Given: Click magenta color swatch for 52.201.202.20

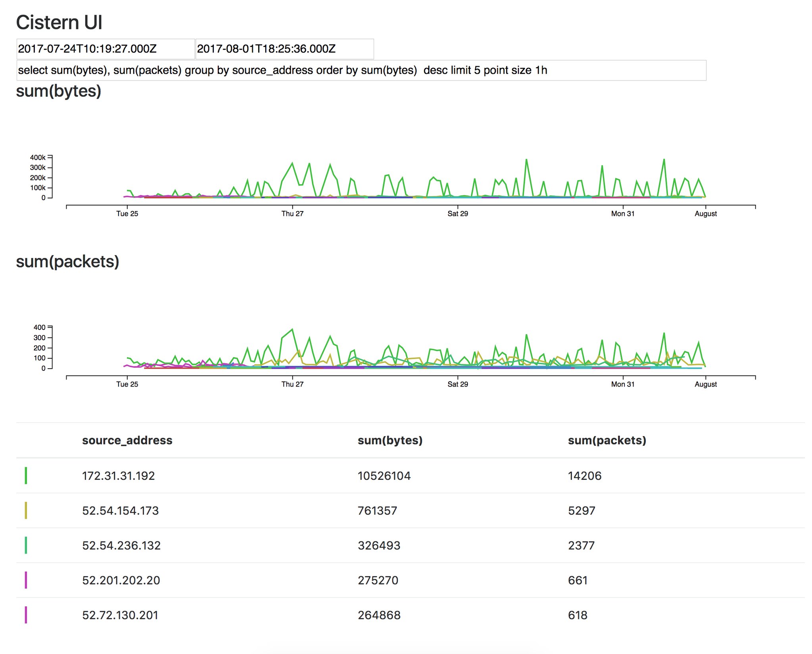Looking at the screenshot, I should click(26, 580).
